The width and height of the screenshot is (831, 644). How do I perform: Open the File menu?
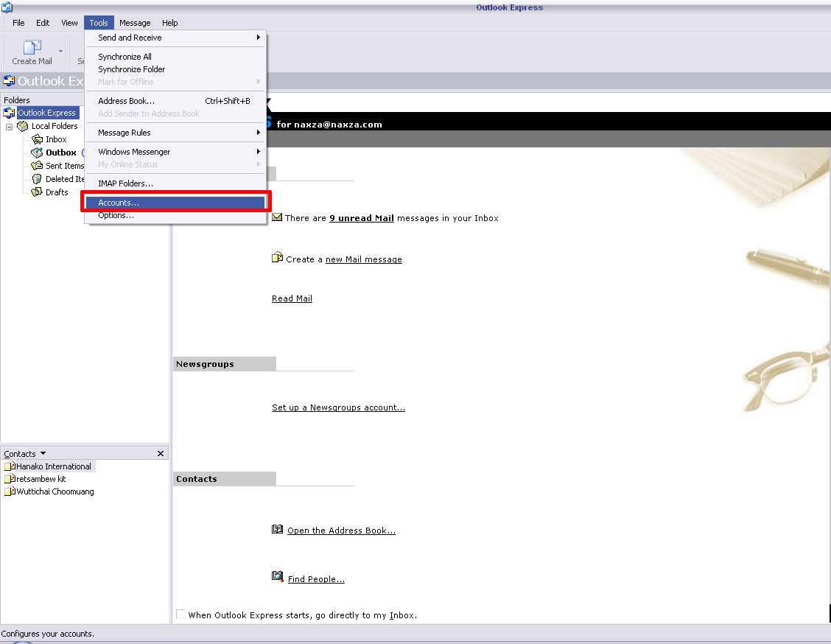[x=18, y=23]
